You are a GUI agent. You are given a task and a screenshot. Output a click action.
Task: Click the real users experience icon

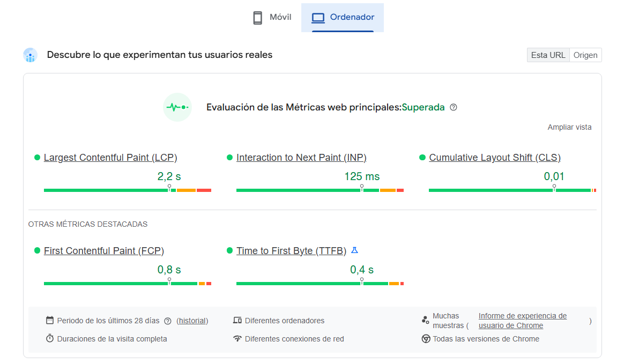click(x=30, y=55)
